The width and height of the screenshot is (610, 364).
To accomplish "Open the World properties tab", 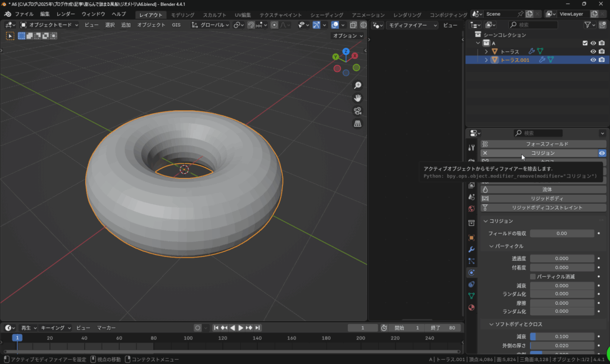I will tap(472, 209).
